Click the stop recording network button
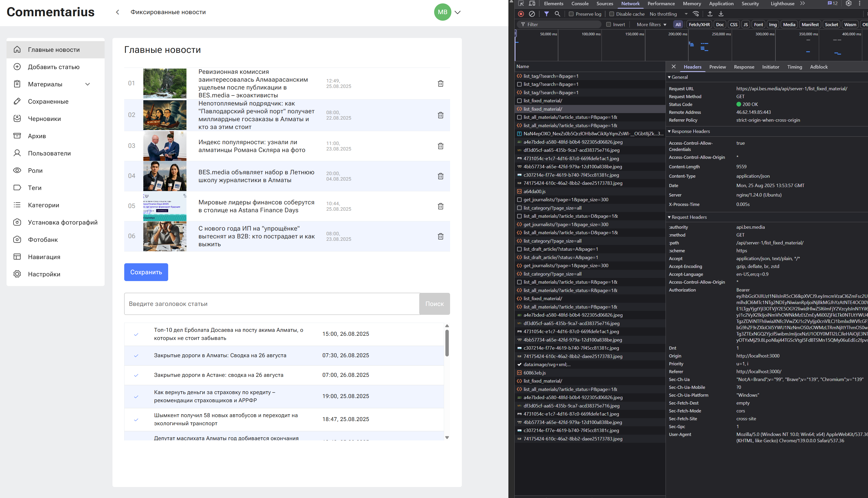 [521, 14]
